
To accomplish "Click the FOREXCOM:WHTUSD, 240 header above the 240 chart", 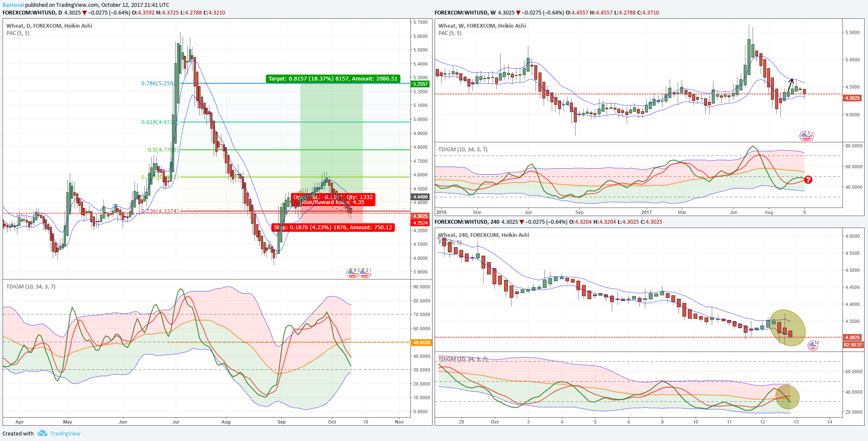I will [x=467, y=222].
